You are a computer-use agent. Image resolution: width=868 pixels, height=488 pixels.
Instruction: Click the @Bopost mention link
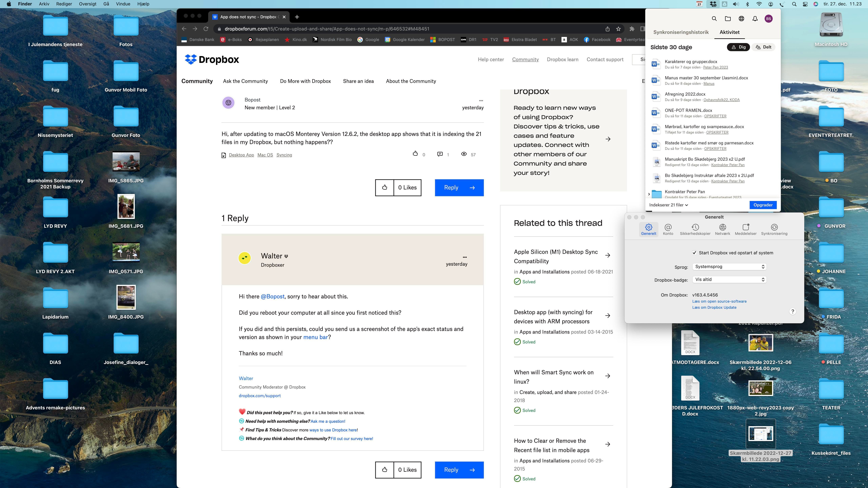273,297
